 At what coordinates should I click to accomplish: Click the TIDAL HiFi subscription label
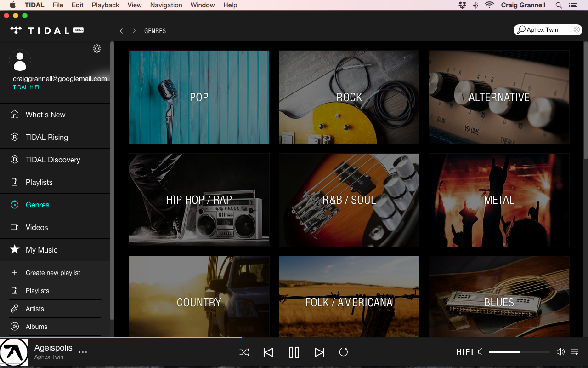tap(26, 87)
